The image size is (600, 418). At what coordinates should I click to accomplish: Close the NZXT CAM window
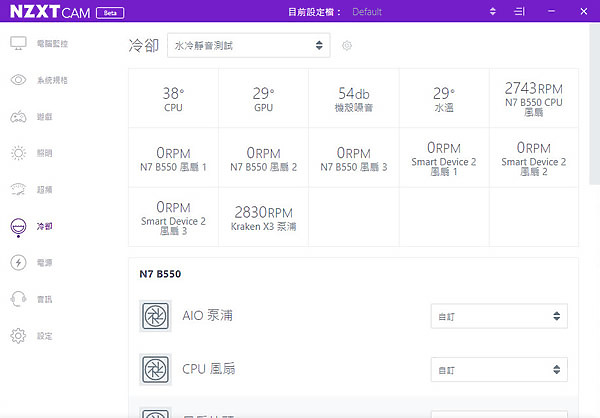pyautogui.click(x=584, y=11)
